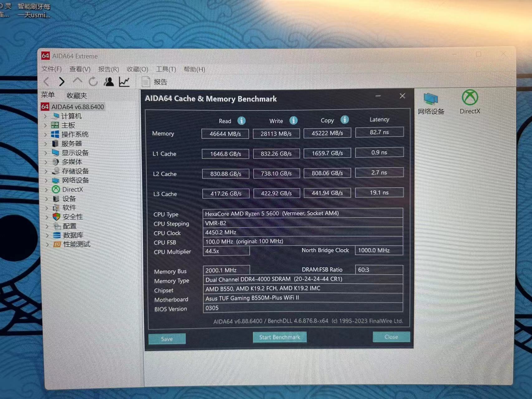Open the user account toolbar icon

tap(108, 81)
